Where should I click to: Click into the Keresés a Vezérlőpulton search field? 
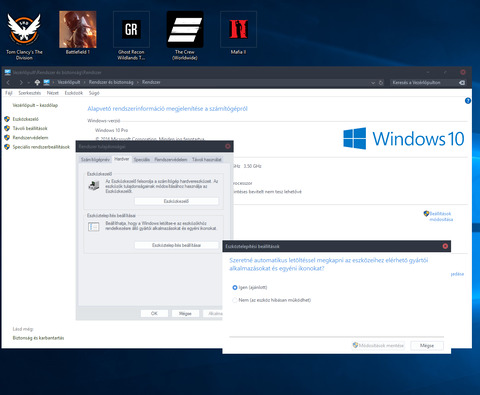[x=423, y=83]
